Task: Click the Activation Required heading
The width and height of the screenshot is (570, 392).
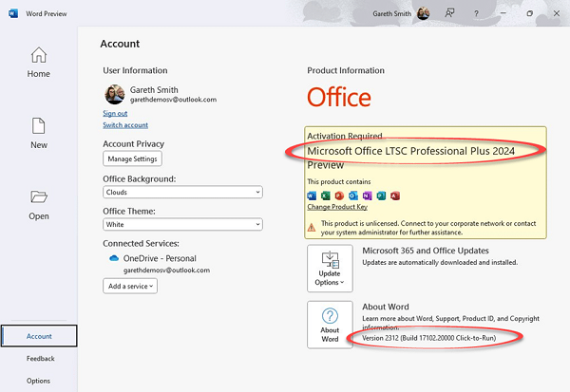Action: click(x=345, y=136)
